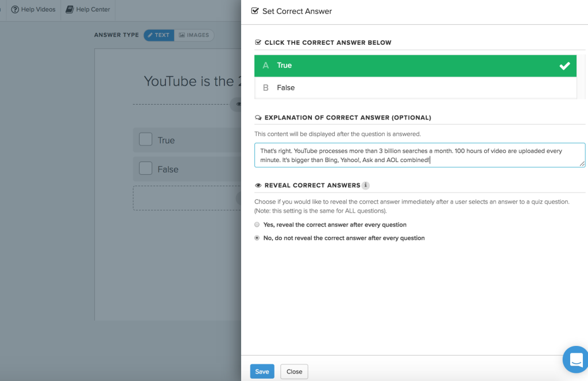Image resolution: width=588 pixels, height=381 pixels.
Task: Click the eye icon under the question title
Action: [238, 104]
